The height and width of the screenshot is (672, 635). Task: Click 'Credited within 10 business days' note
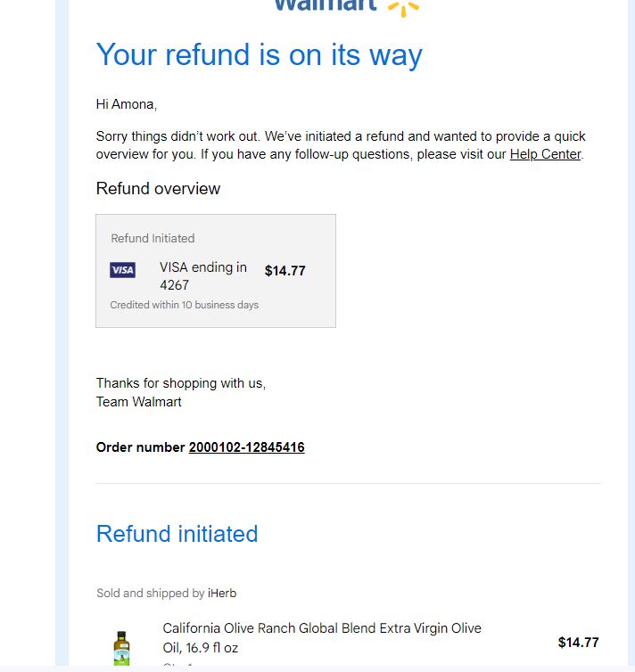(x=185, y=305)
